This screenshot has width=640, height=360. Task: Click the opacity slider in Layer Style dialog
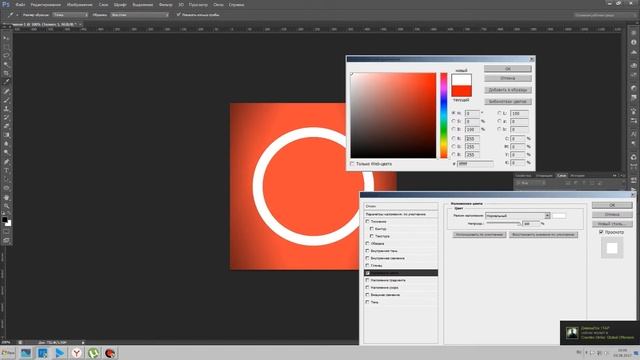[503, 224]
